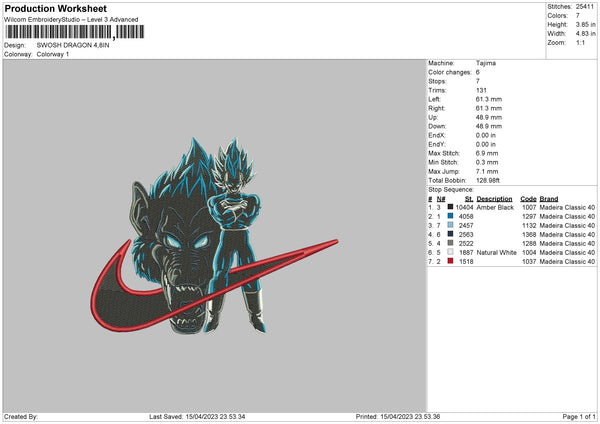The width and height of the screenshot is (600, 424).
Task: Click the Colorway 1 value
Action: [53, 54]
